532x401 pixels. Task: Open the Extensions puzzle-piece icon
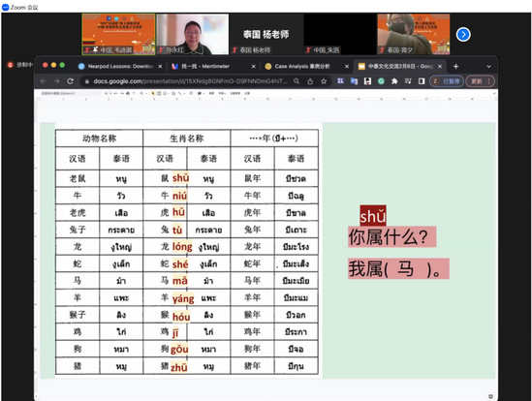click(394, 81)
